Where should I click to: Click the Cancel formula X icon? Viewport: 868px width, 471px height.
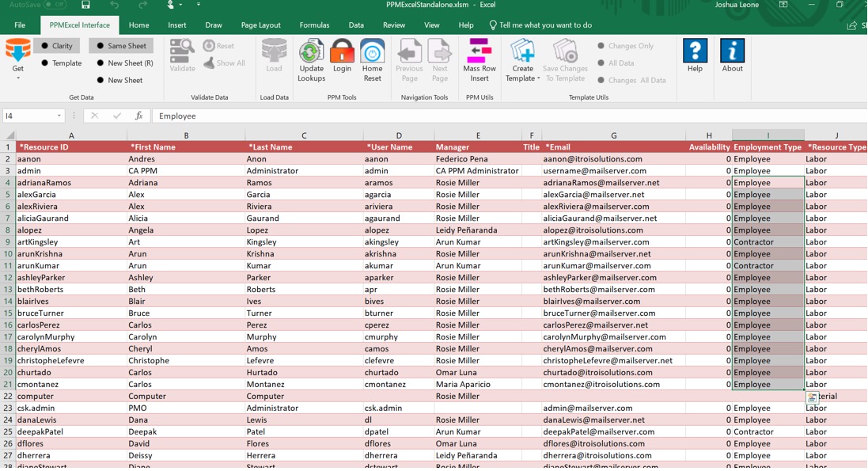coord(95,116)
